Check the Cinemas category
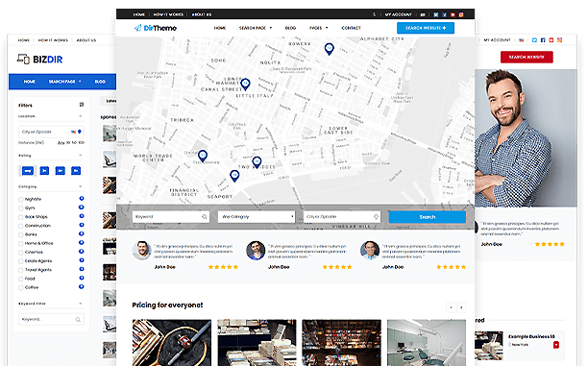The width and height of the screenshot is (588, 366). click(20, 253)
